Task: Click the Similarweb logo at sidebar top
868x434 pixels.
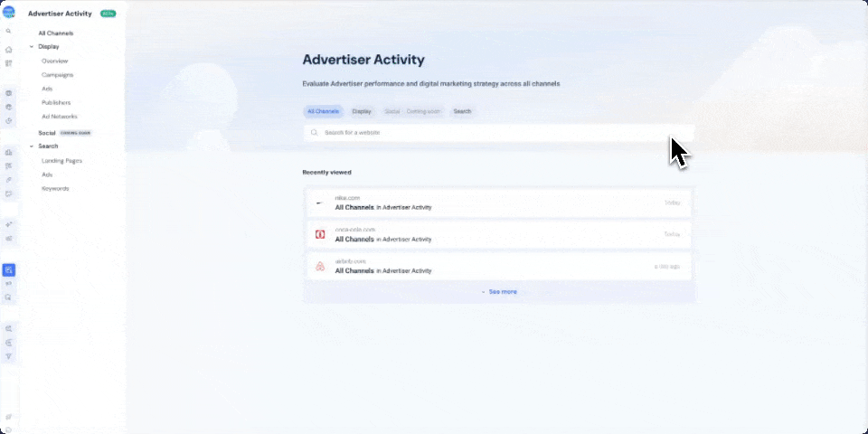Action: [x=9, y=12]
